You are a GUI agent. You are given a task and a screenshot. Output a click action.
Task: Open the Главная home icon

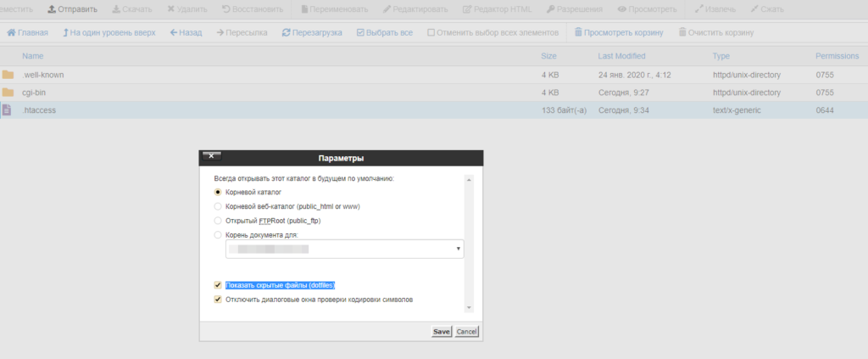(11, 33)
